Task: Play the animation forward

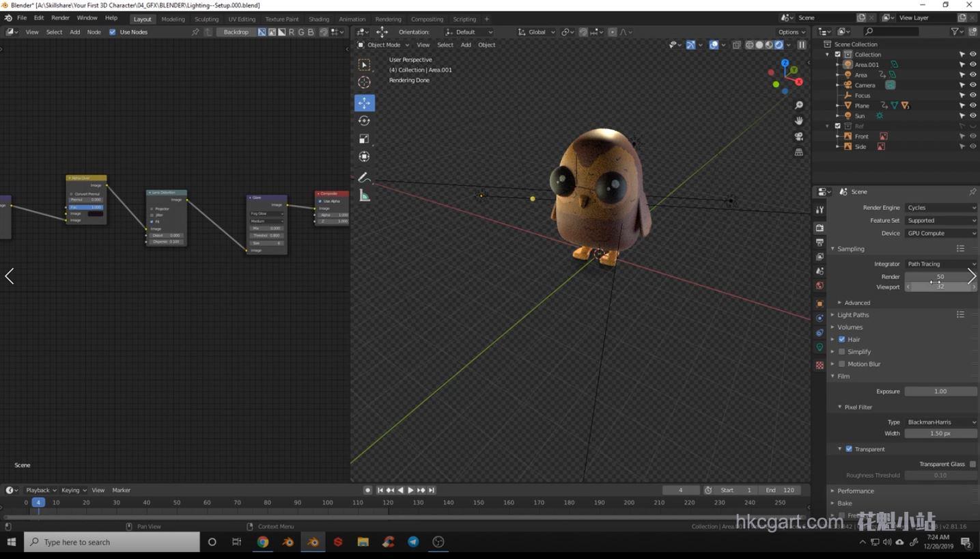Action: pos(410,491)
